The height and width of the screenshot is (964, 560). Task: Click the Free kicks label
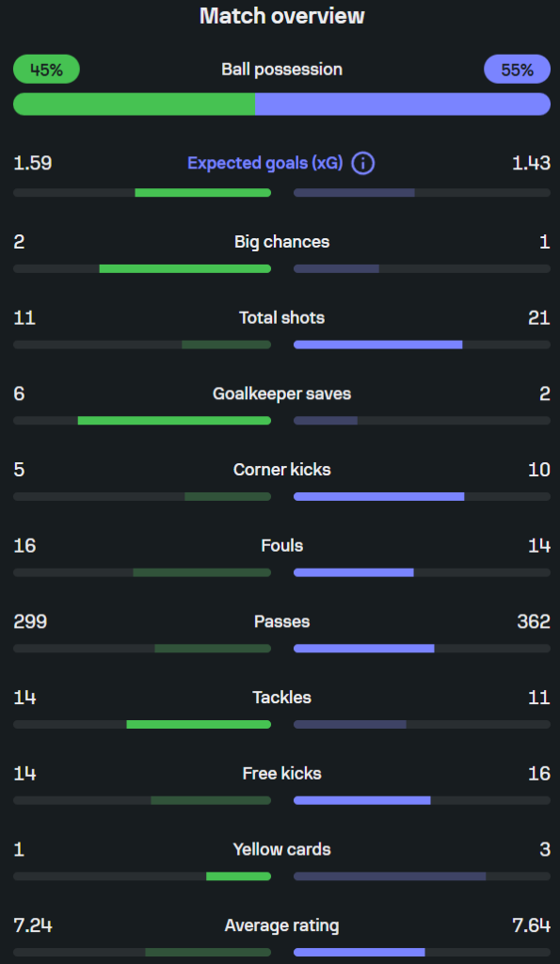pos(281,774)
